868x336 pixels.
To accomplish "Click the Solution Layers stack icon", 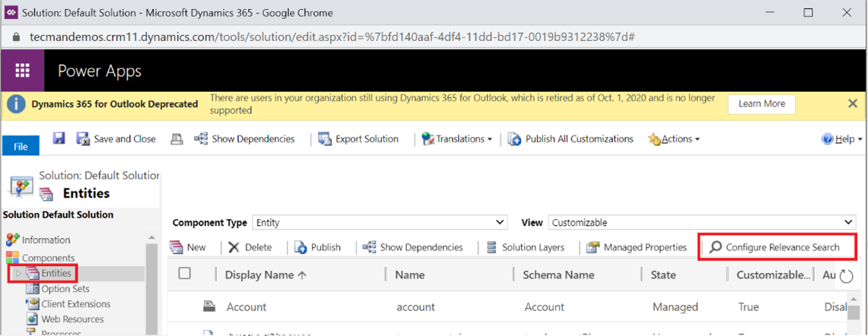I will click(x=491, y=247).
